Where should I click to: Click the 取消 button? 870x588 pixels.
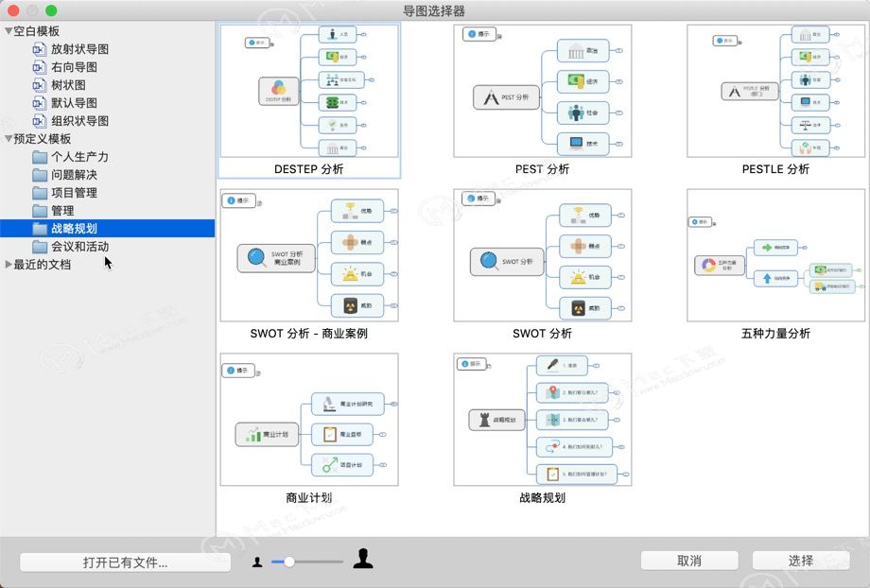(x=689, y=561)
